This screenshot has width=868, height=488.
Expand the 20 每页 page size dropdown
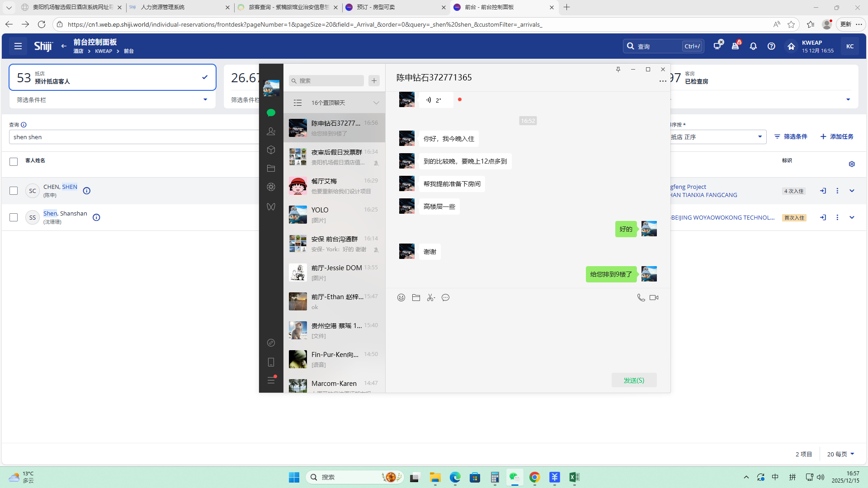[x=840, y=454]
